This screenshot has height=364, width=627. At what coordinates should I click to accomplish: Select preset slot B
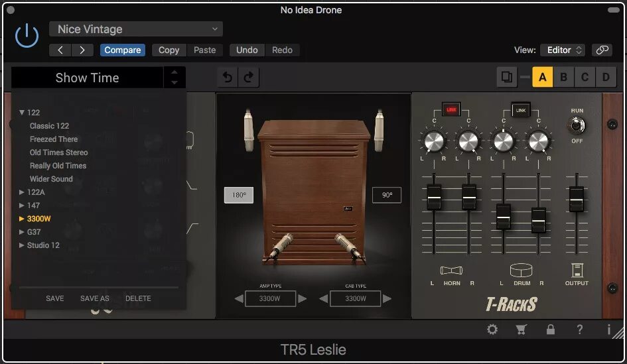point(564,77)
